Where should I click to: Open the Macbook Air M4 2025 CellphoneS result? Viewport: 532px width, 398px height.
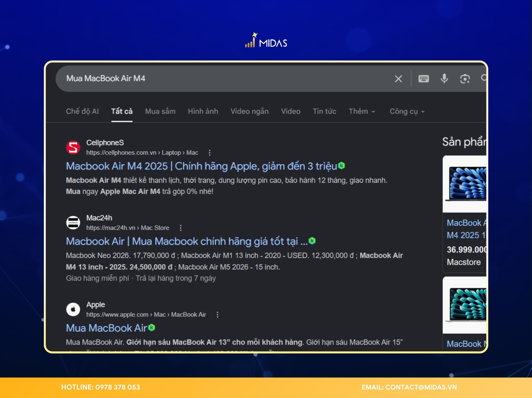tap(201, 166)
